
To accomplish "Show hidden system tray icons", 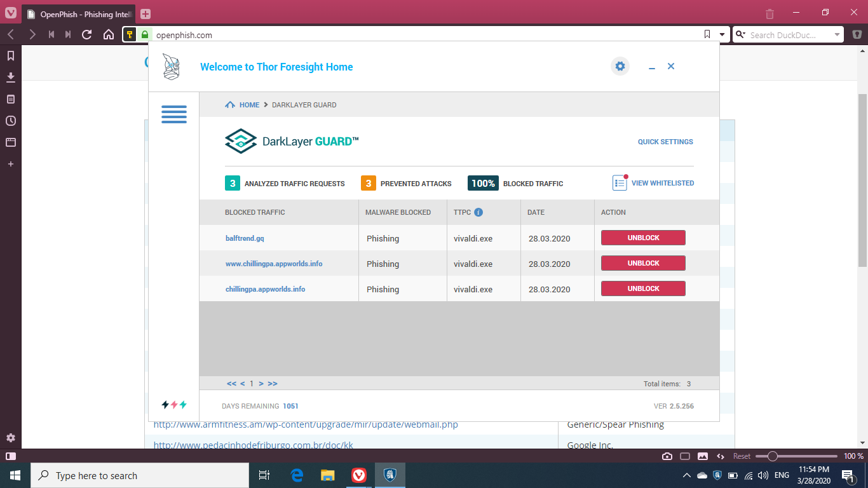I will 687,475.
